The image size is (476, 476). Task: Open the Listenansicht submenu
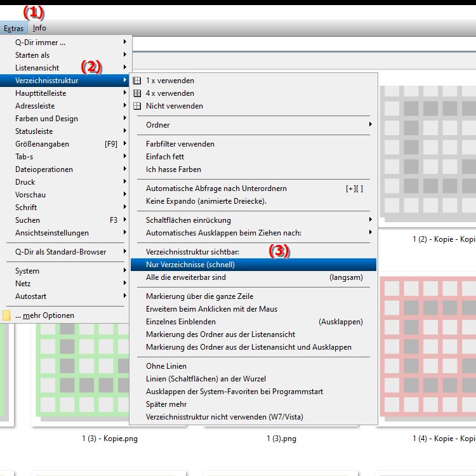[65, 68]
